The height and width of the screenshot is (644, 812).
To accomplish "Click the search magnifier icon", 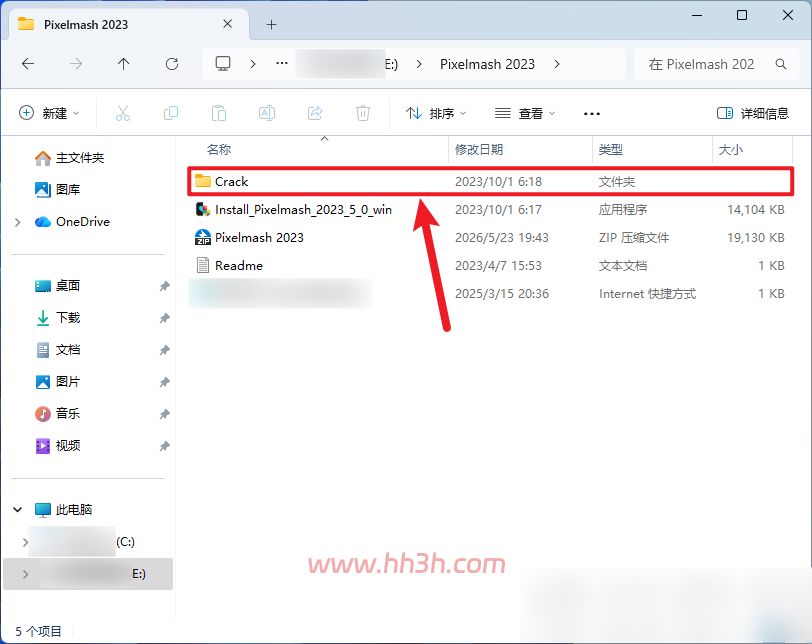I will coord(780,64).
